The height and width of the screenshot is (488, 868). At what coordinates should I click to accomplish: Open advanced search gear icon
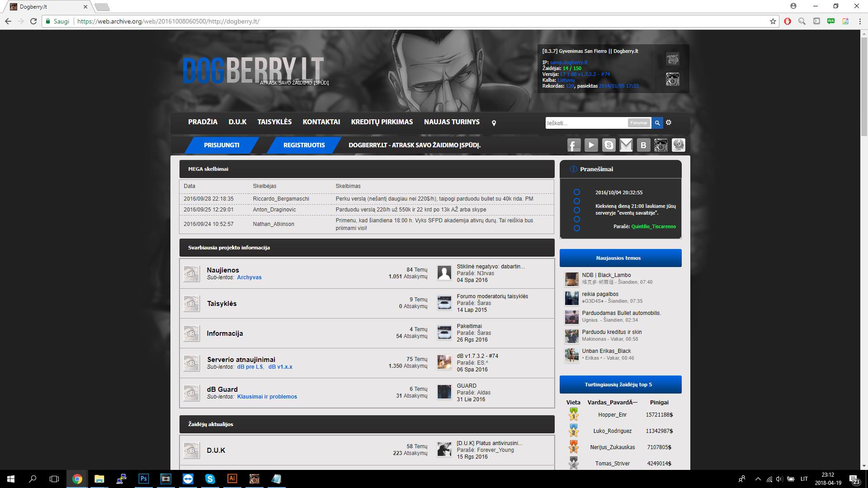pos(669,122)
